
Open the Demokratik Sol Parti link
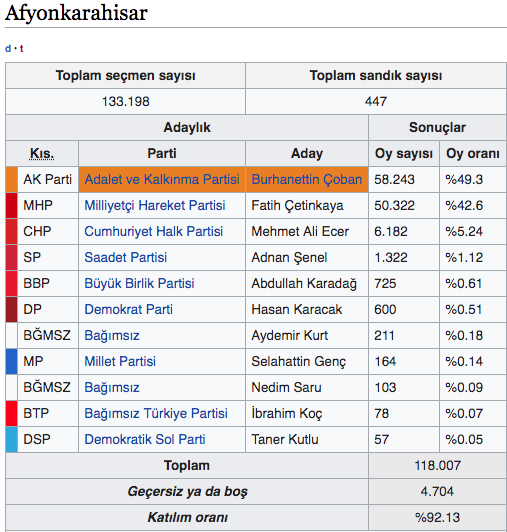(x=145, y=439)
